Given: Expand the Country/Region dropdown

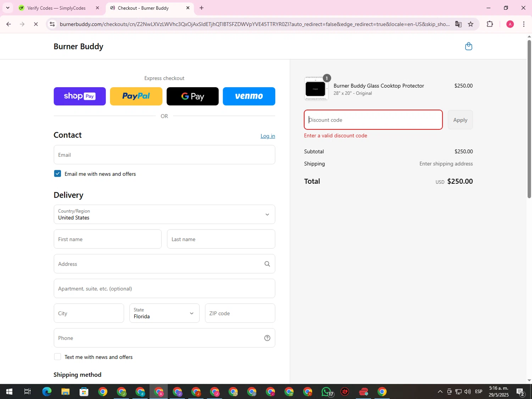Looking at the screenshot, I should (x=164, y=214).
